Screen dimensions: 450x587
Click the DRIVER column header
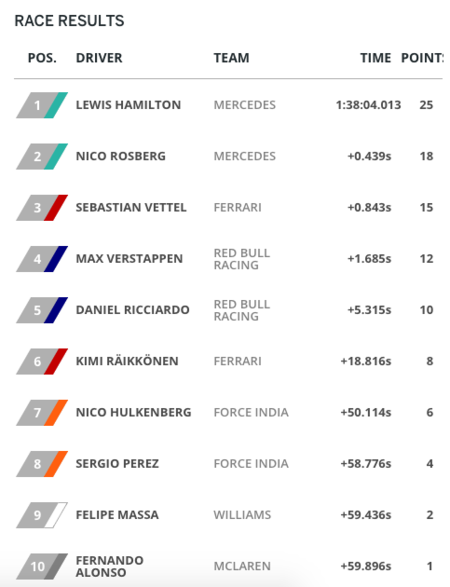pyautogui.click(x=99, y=58)
